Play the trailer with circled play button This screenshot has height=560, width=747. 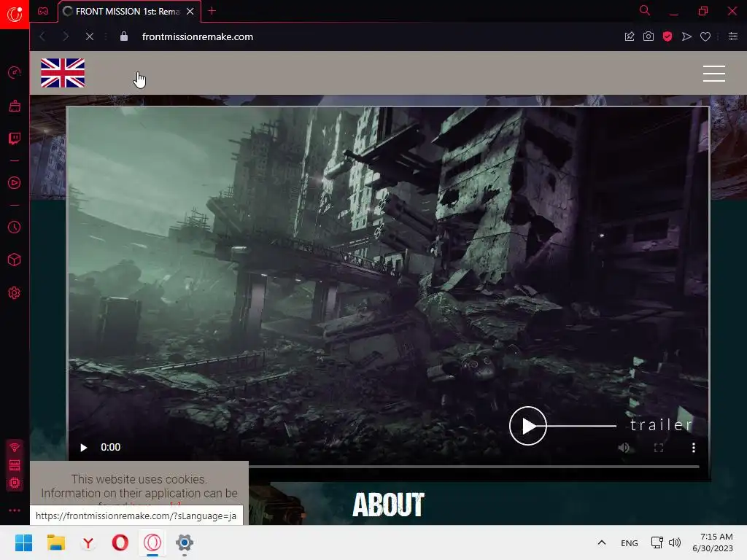(528, 426)
